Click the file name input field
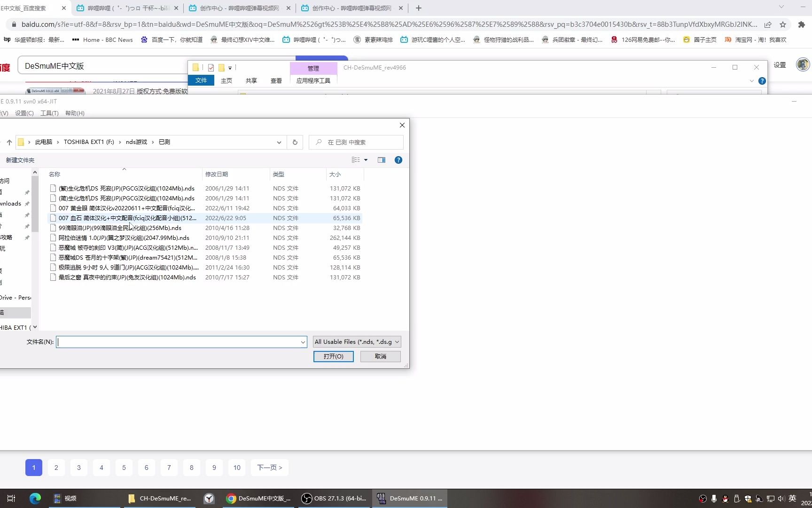 coord(178,342)
